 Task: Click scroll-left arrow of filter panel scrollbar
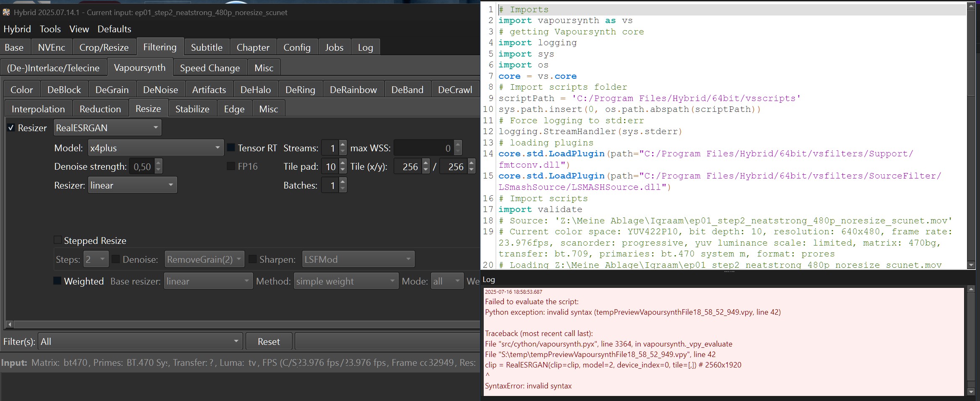[x=10, y=324]
